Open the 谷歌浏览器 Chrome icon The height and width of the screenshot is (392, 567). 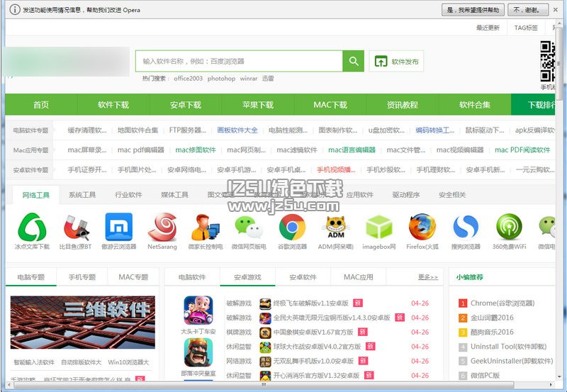292,227
